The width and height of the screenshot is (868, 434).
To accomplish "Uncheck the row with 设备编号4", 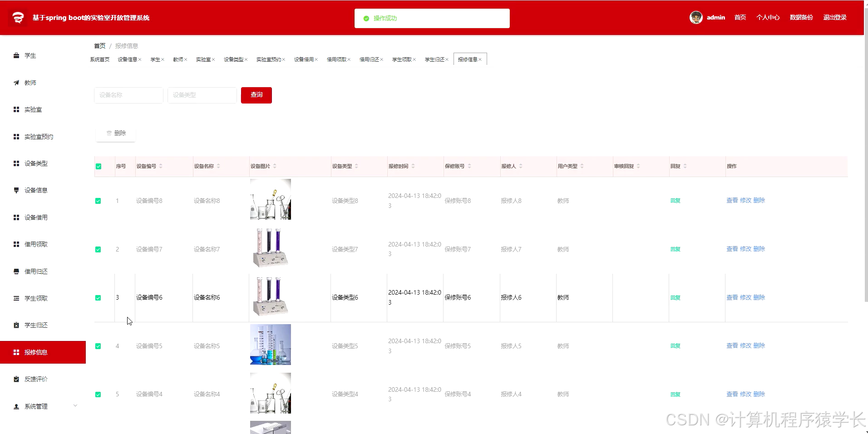I will click(x=98, y=395).
